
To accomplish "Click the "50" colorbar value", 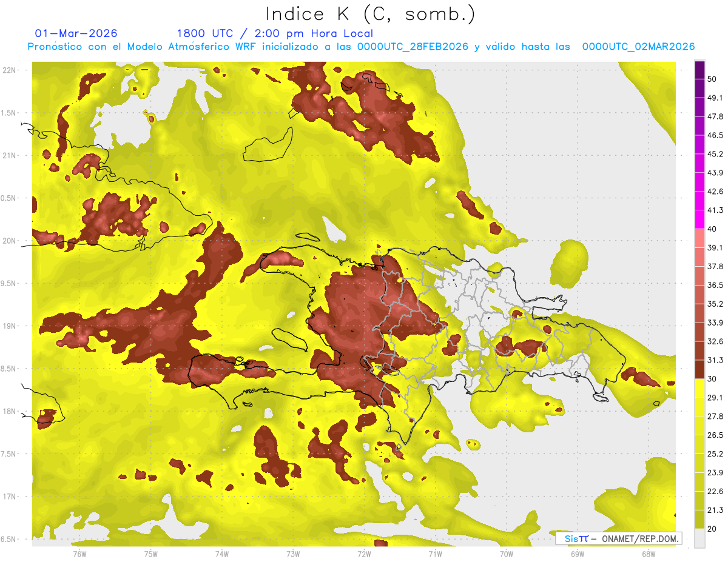I will point(712,79).
